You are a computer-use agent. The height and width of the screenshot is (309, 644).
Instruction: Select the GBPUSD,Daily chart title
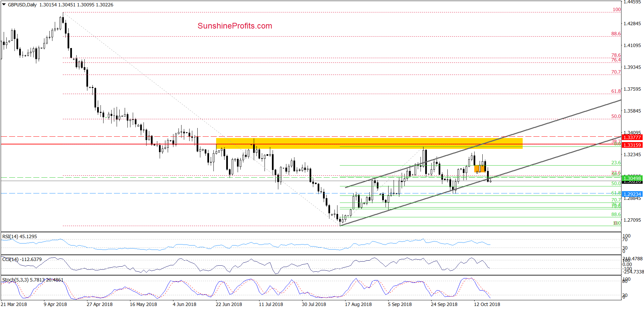pyautogui.click(x=22, y=5)
